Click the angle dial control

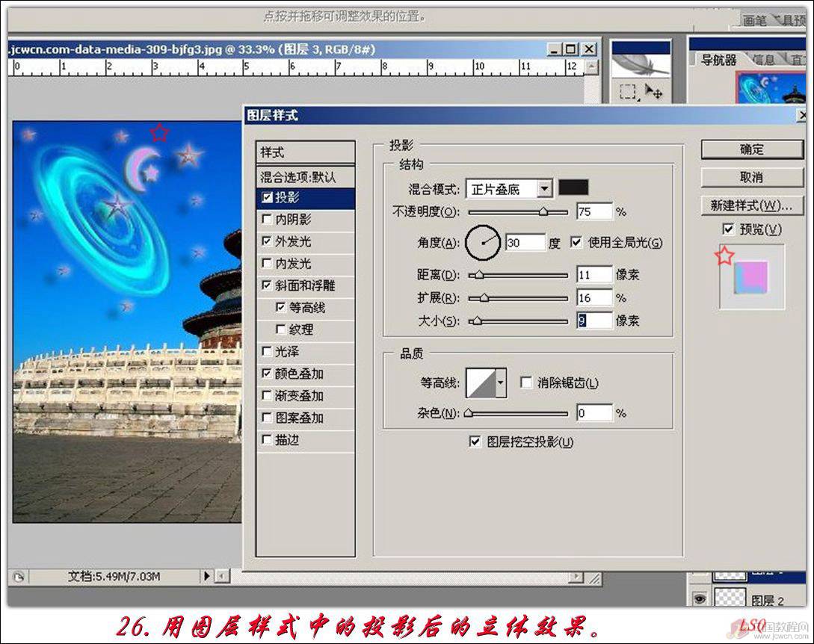(x=483, y=242)
